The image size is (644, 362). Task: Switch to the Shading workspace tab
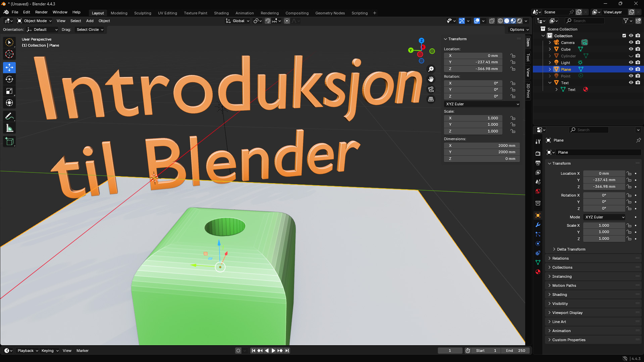click(x=221, y=13)
